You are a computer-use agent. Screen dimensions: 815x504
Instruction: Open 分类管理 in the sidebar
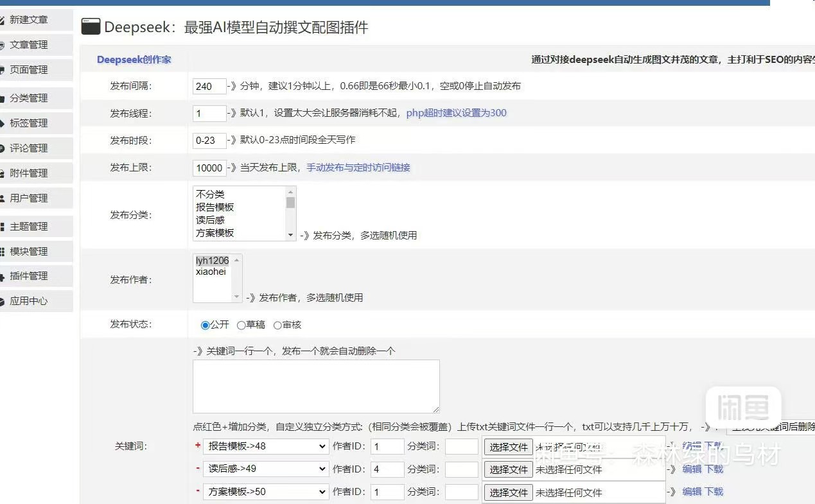(37, 98)
